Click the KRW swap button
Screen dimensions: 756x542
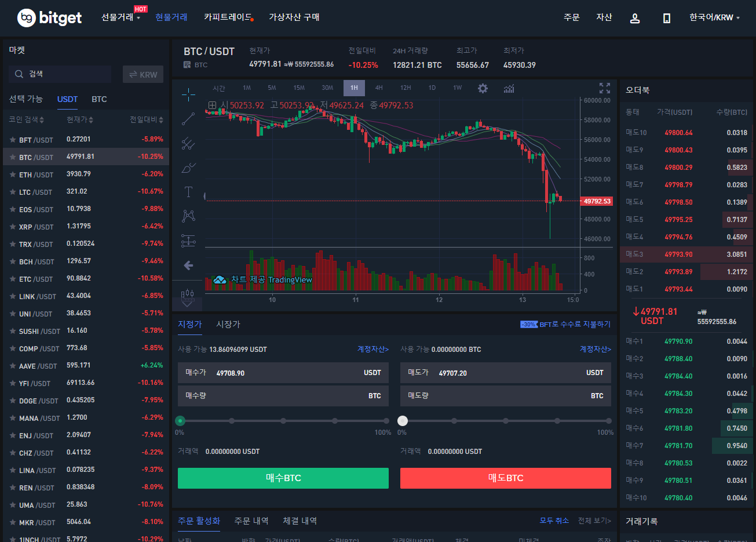(x=143, y=74)
